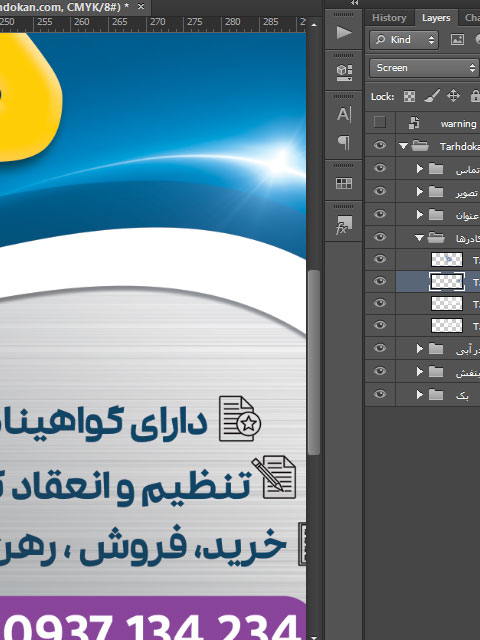This screenshot has height=640, width=480.
Task: Select the CMYK/8# document tab
Action: [x=65, y=7]
